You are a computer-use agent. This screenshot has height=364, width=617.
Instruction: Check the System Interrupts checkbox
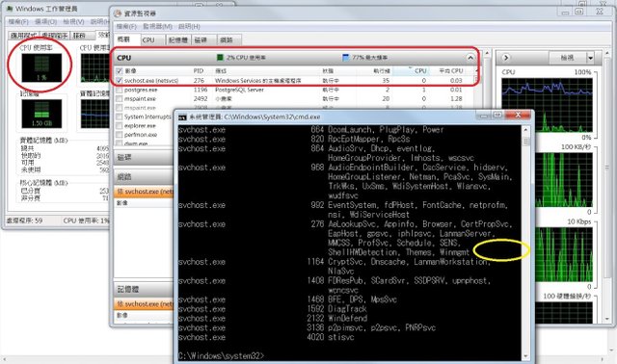point(120,117)
